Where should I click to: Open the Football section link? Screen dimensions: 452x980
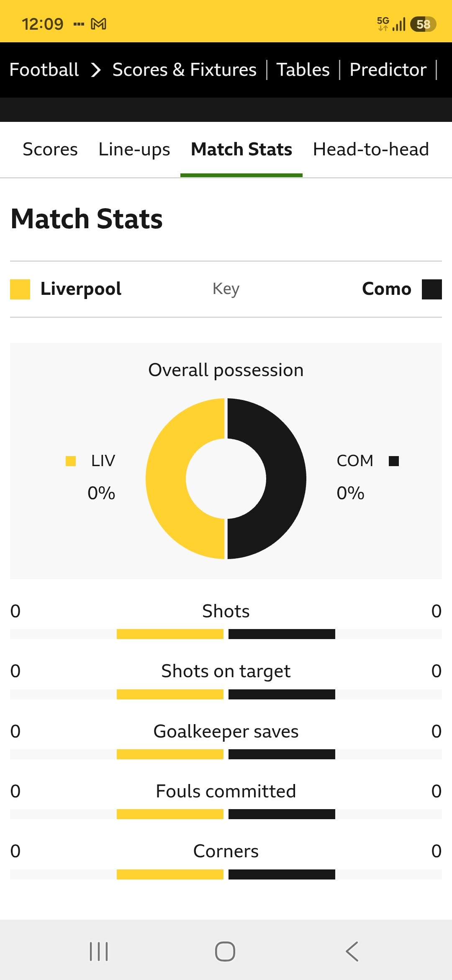pyautogui.click(x=44, y=70)
